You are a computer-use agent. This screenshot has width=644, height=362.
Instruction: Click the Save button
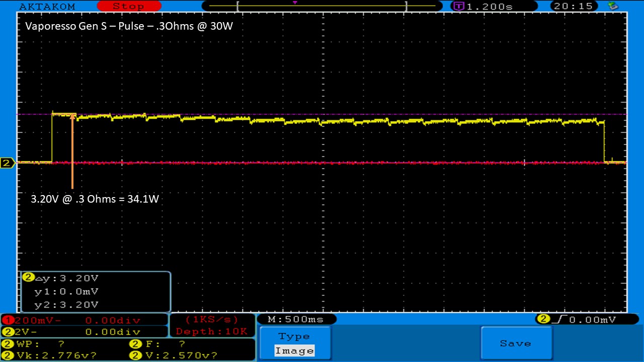pos(516,343)
